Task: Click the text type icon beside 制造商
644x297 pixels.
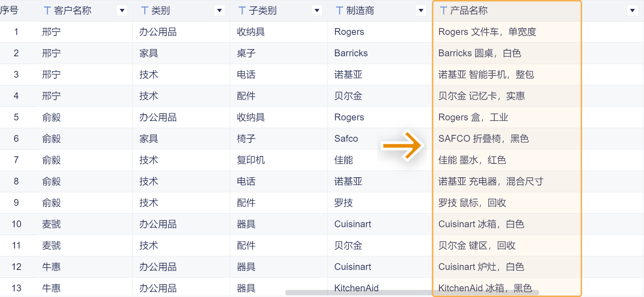Action: [x=339, y=11]
